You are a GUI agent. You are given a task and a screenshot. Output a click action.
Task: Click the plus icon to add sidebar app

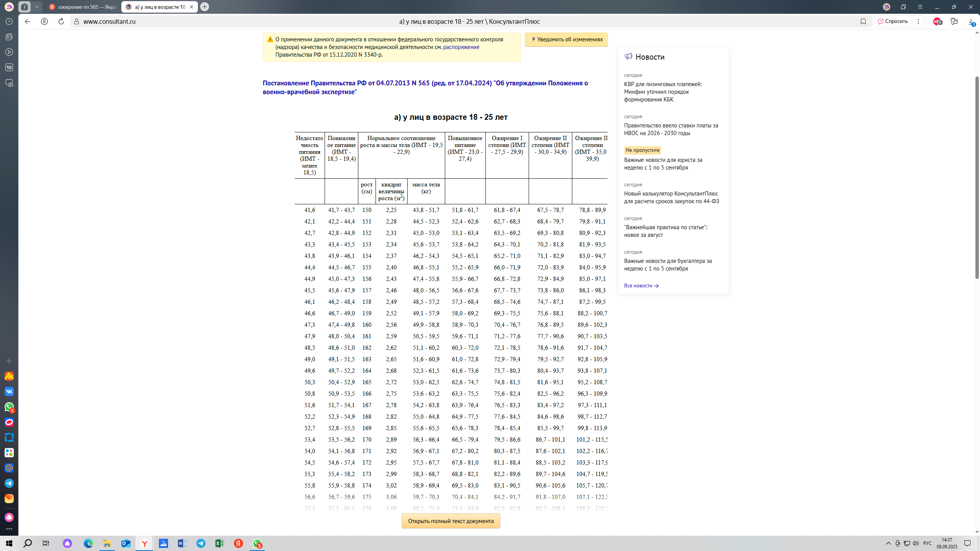tap(9, 361)
